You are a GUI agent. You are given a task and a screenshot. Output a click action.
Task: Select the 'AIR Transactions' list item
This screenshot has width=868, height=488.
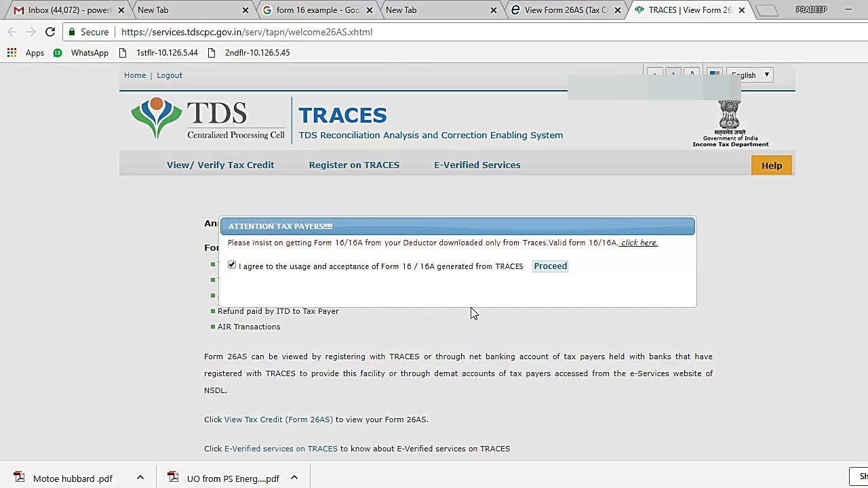(249, 327)
